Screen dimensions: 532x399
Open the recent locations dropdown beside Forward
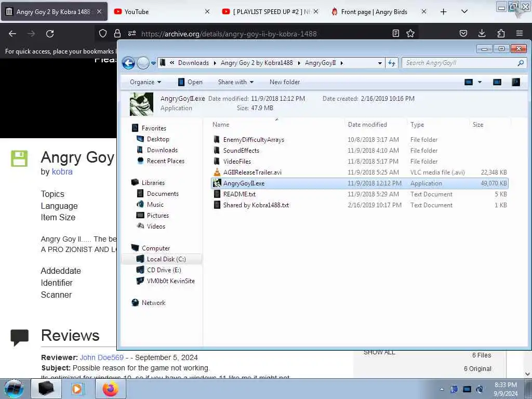pos(153,63)
